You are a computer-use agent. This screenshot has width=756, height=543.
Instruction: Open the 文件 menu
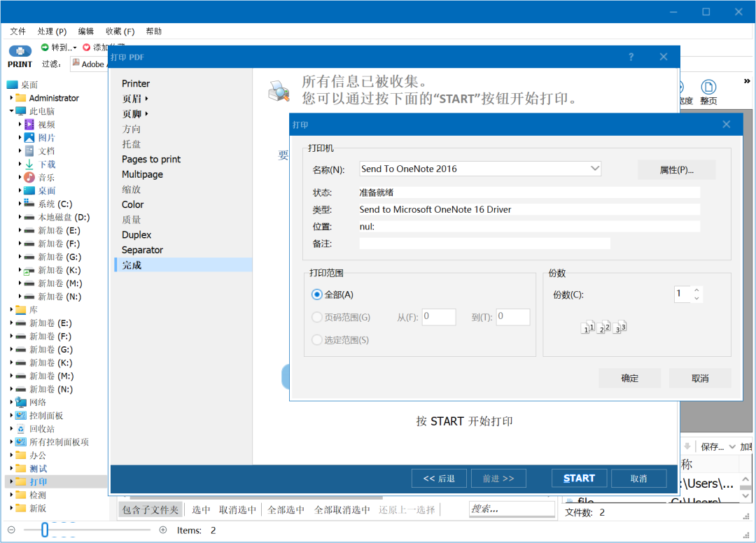17,31
